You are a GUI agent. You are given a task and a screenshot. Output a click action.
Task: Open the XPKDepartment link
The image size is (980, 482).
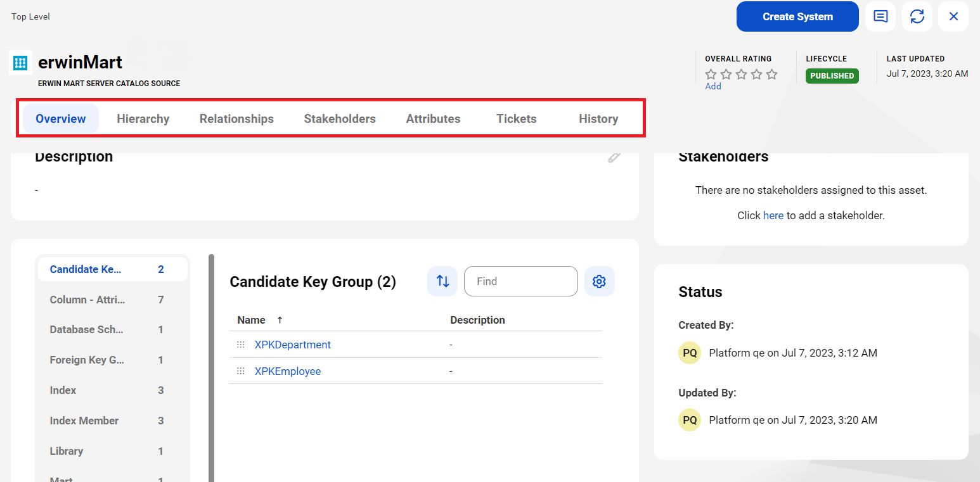pyautogui.click(x=293, y=345)
